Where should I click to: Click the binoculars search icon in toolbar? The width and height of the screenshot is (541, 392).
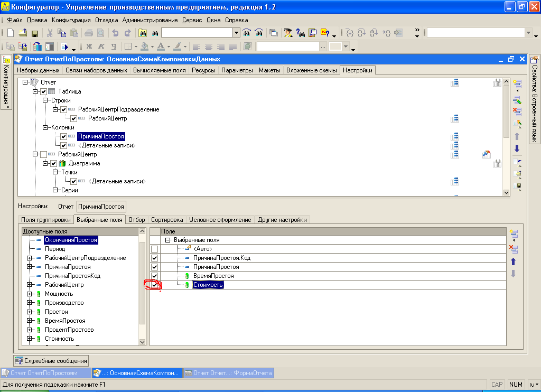point(155,33)
